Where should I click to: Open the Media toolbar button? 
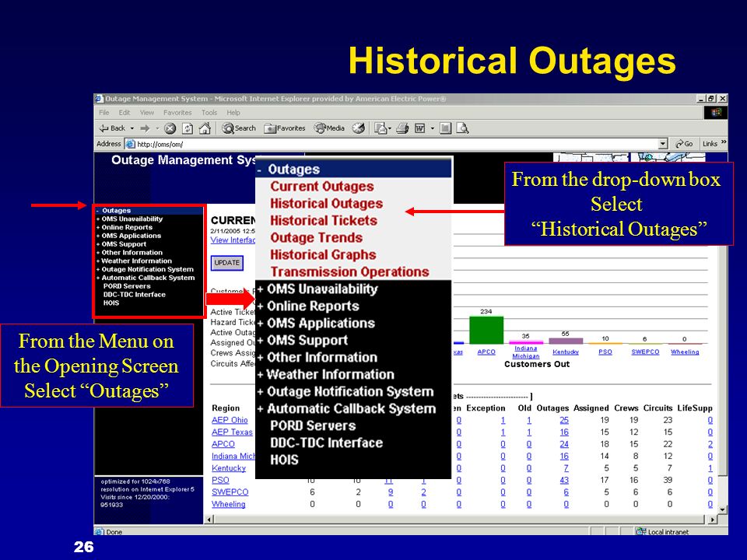[329, 128]
